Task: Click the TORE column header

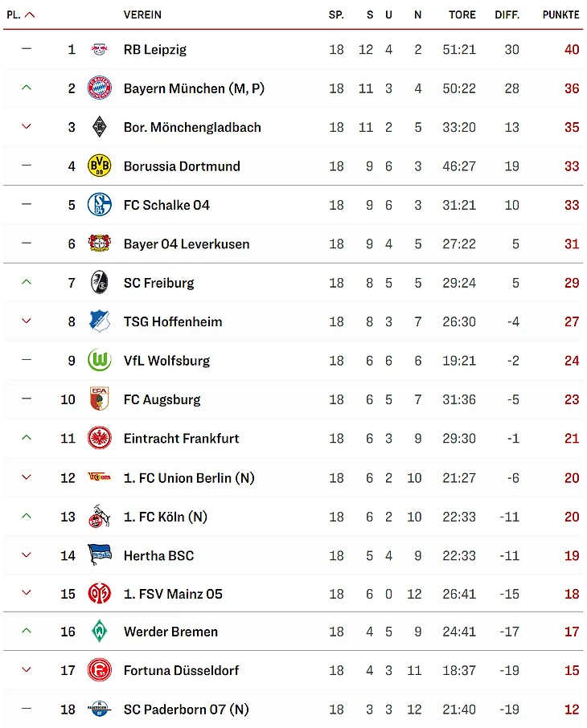Action: point(462,14)
